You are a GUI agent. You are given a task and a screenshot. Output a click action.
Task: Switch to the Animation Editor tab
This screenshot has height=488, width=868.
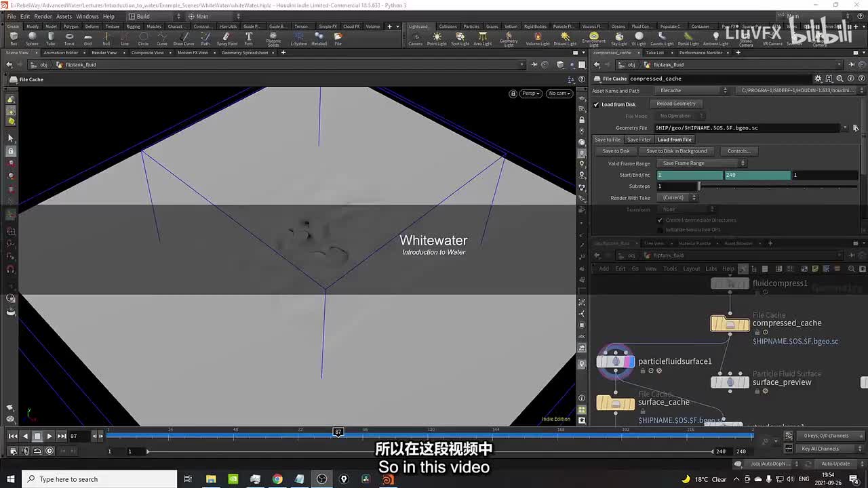tap(60, 52)
